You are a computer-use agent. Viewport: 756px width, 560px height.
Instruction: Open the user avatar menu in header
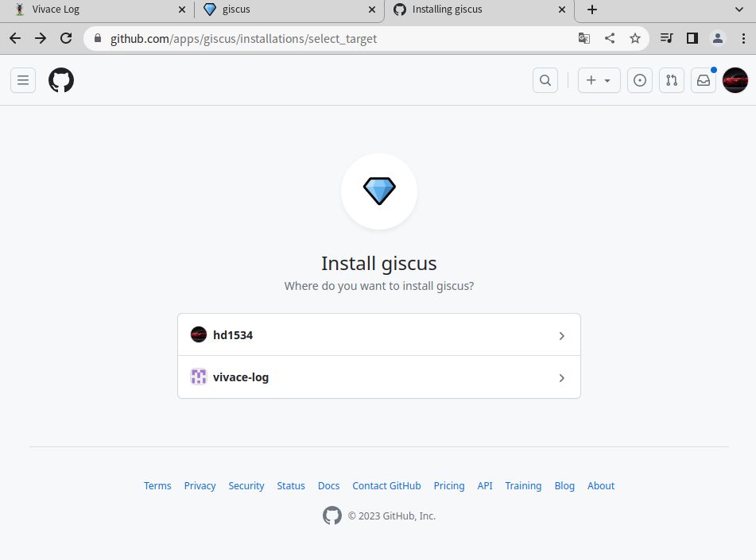pos(735,80)
